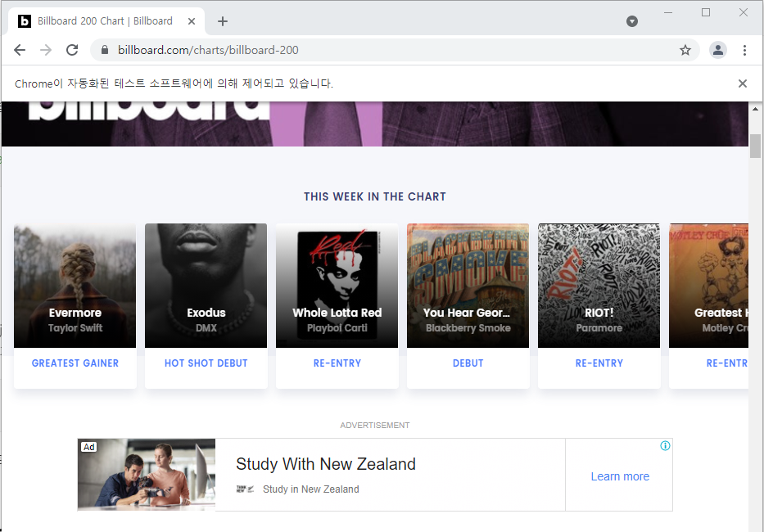The height and width of the screenshot is (532, 764).
Task: Click the page scrollbar thumb
Action: click(755, 146)
